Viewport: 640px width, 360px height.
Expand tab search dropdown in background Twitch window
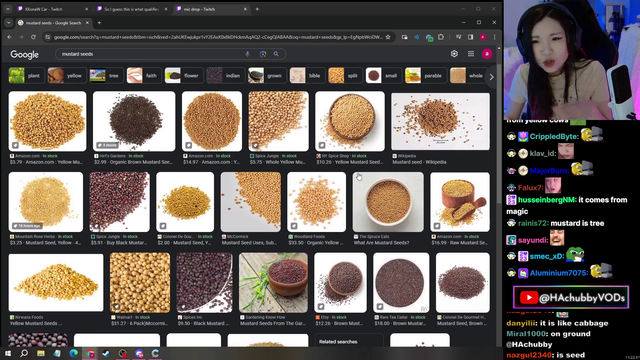8,9
